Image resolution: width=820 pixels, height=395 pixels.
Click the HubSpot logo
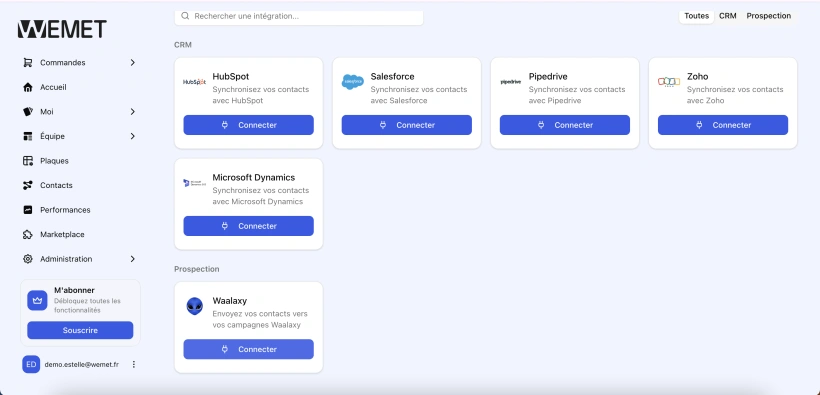point(194,82)
